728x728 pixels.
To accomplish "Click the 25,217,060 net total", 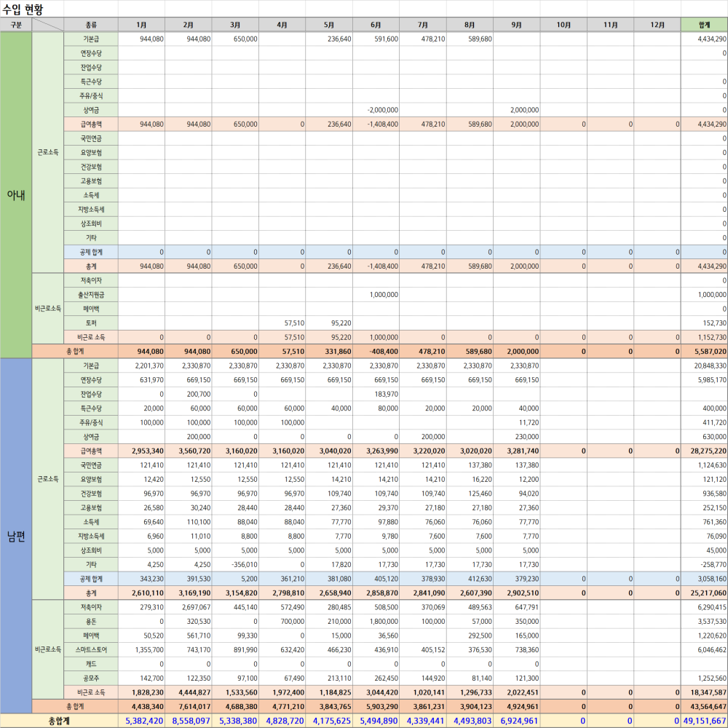I will 704,593.
